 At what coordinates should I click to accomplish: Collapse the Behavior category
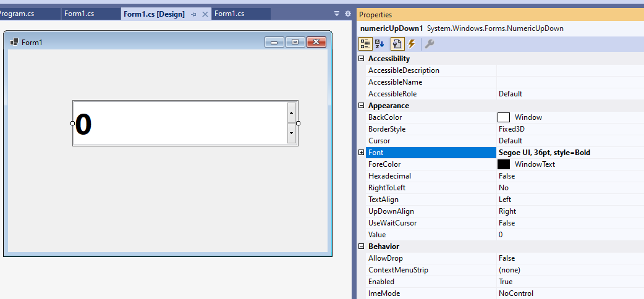(362, 246)
